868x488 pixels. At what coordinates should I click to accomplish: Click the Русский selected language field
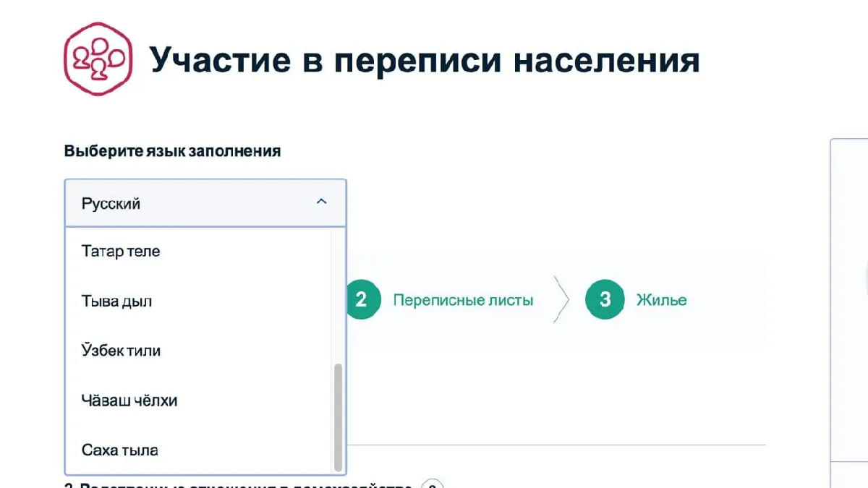coord(205,203)
